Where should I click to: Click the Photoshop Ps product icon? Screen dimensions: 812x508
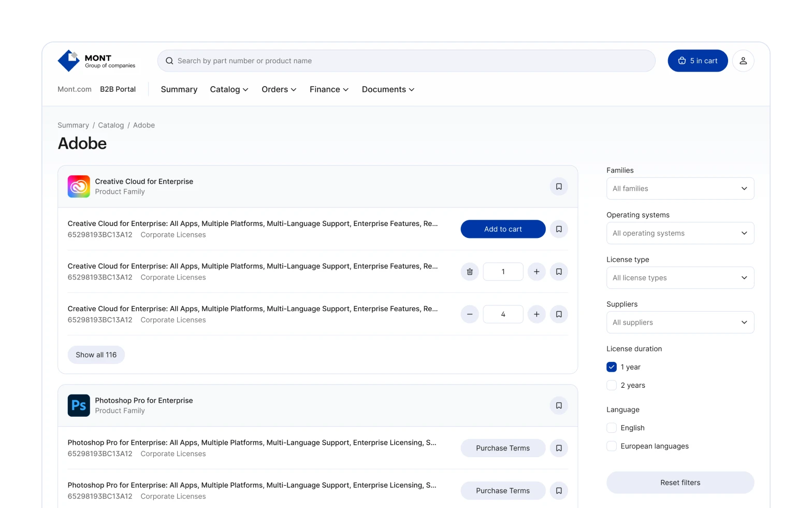point(79,405)
